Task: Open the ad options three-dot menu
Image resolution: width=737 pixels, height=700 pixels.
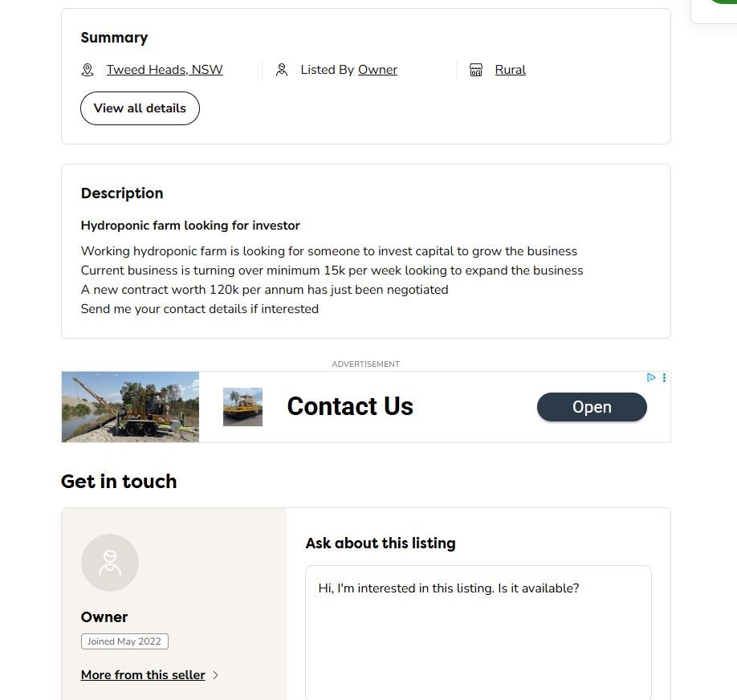Action: tap(664, 377)
